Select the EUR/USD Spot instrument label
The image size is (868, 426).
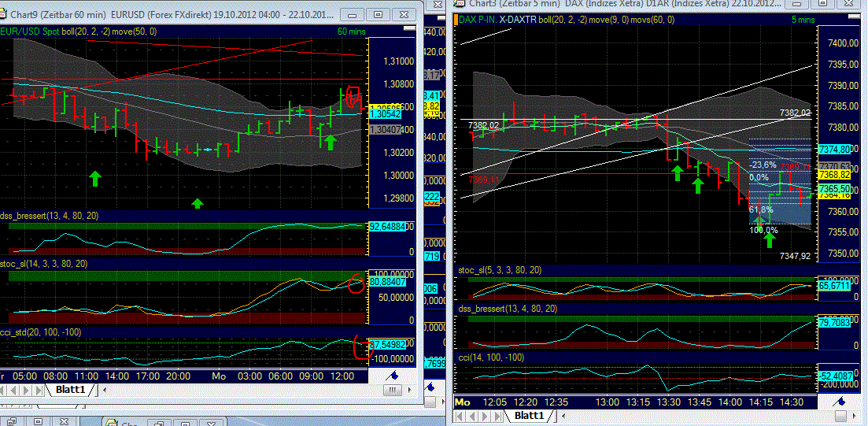click(x=29, y=31)
